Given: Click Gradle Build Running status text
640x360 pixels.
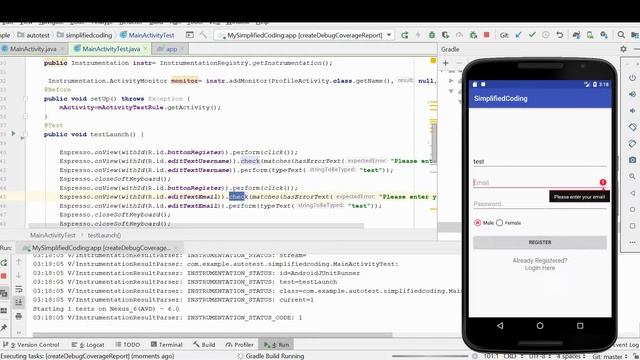Looking at the screenshot, I should 275,356.
